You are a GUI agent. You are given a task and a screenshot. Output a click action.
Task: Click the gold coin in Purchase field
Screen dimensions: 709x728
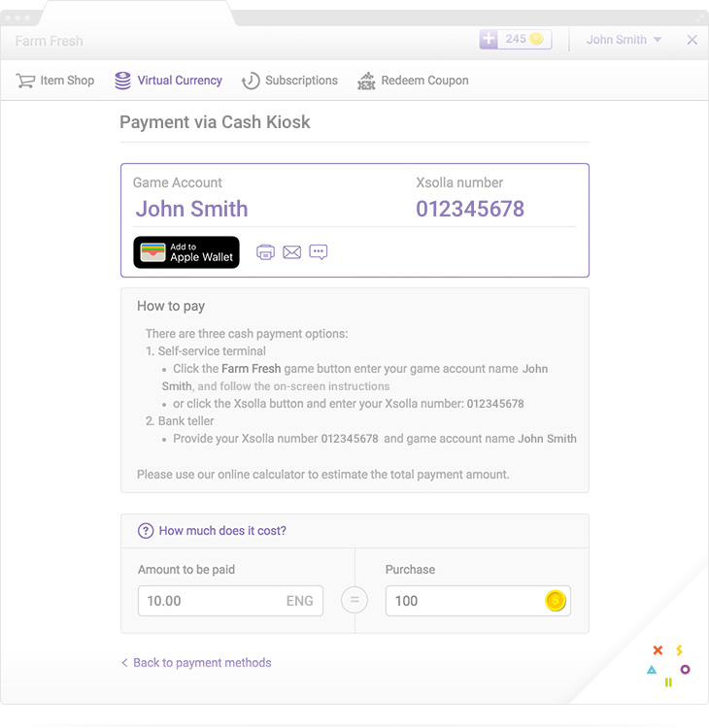pos(556,600)
